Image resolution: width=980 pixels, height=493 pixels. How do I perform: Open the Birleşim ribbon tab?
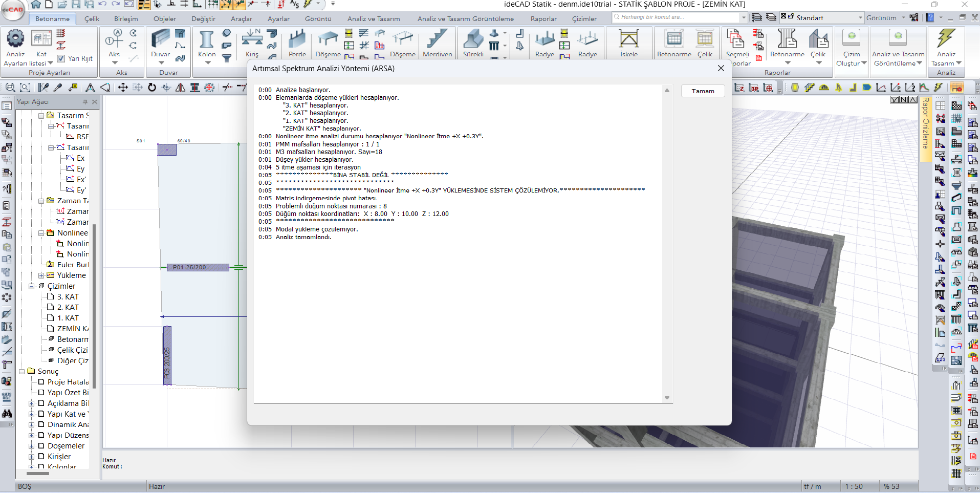coord(126,19)
